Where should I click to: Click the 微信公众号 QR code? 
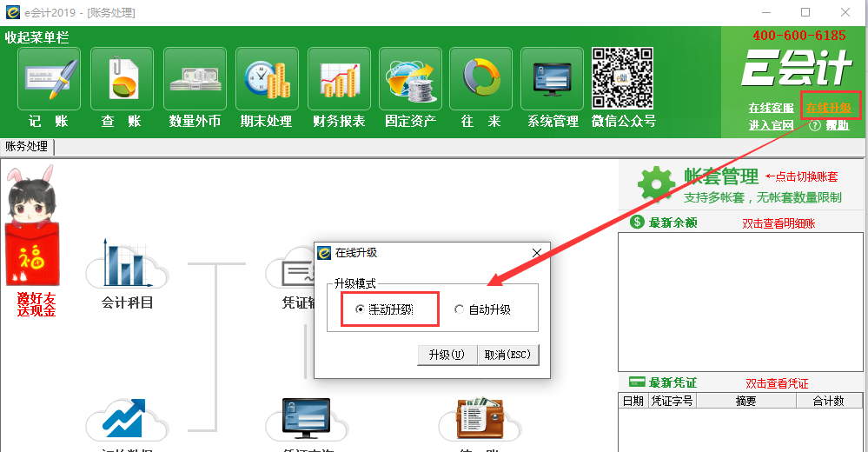point(622,78)
